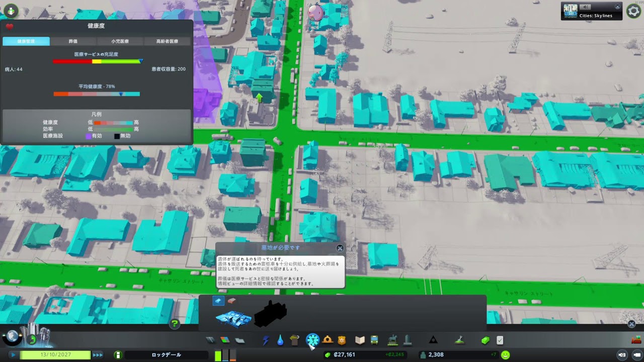Click the date 13/10/2027 display
The width and height of the screenshot is (644, 362).
point(55,355)
